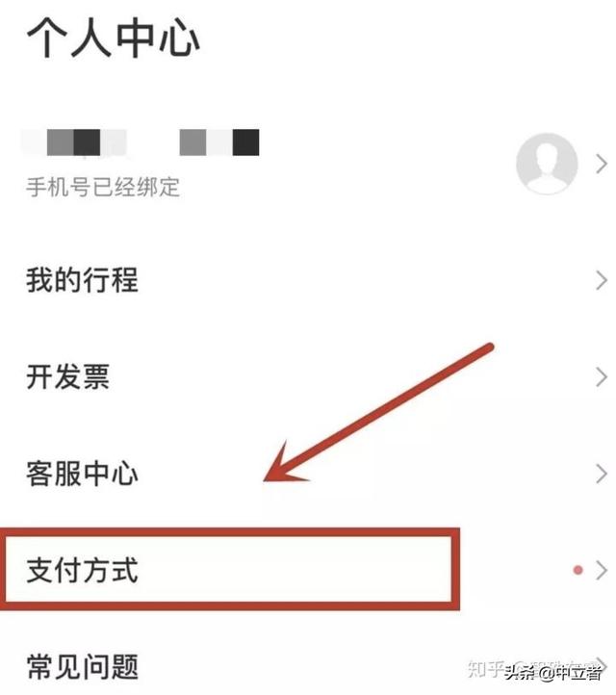Expand the 我的行程 row chevron

click(601, 280)
